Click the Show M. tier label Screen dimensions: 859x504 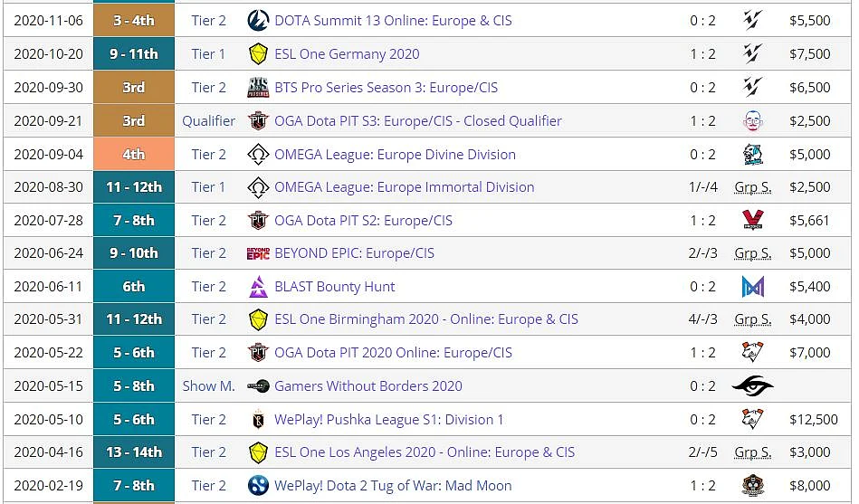(209, 386)
